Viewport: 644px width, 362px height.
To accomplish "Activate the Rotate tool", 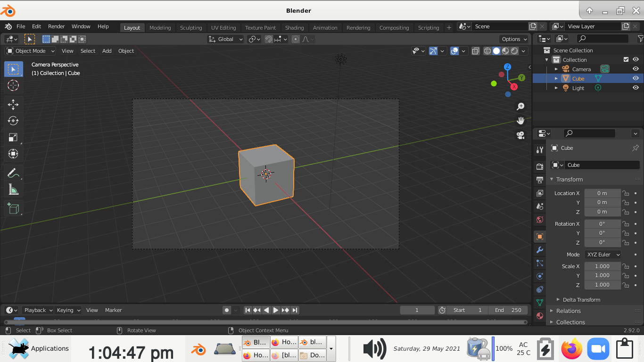I will (13, 121).
